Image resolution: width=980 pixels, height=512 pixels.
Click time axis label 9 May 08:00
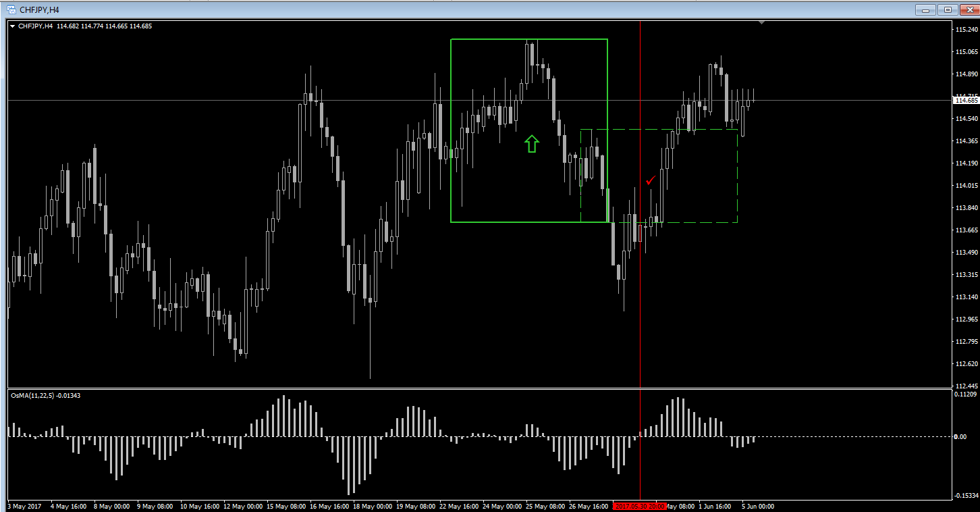(155, 506)
